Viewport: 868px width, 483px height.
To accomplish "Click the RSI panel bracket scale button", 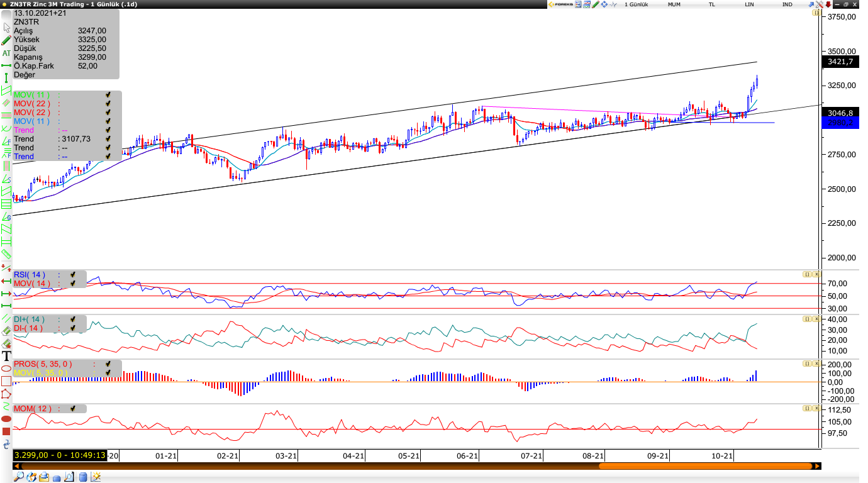I will click(x=806, y=274).
